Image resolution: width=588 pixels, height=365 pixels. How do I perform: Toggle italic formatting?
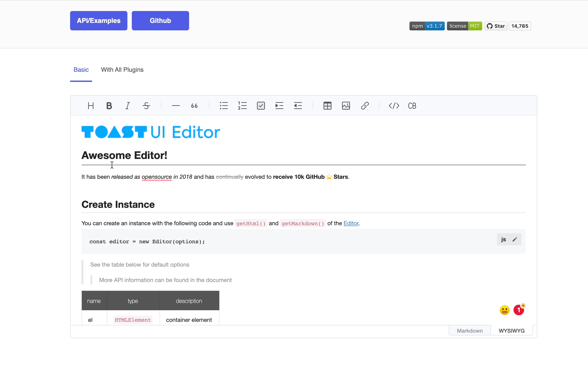pos(128,106)
